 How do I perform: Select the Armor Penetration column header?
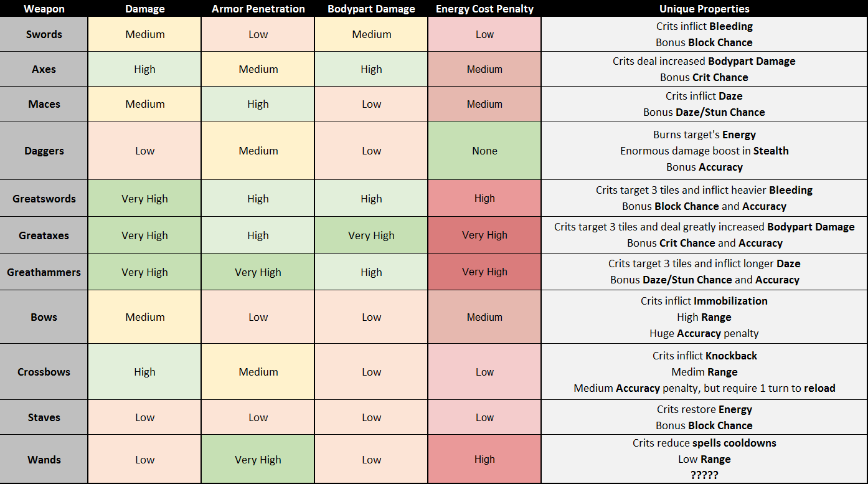pos(258,9)
